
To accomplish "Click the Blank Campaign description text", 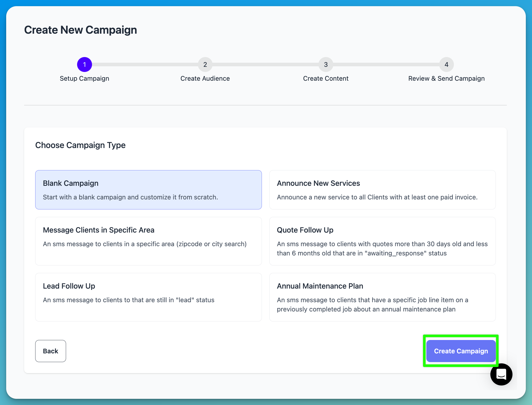I will 130,197.
